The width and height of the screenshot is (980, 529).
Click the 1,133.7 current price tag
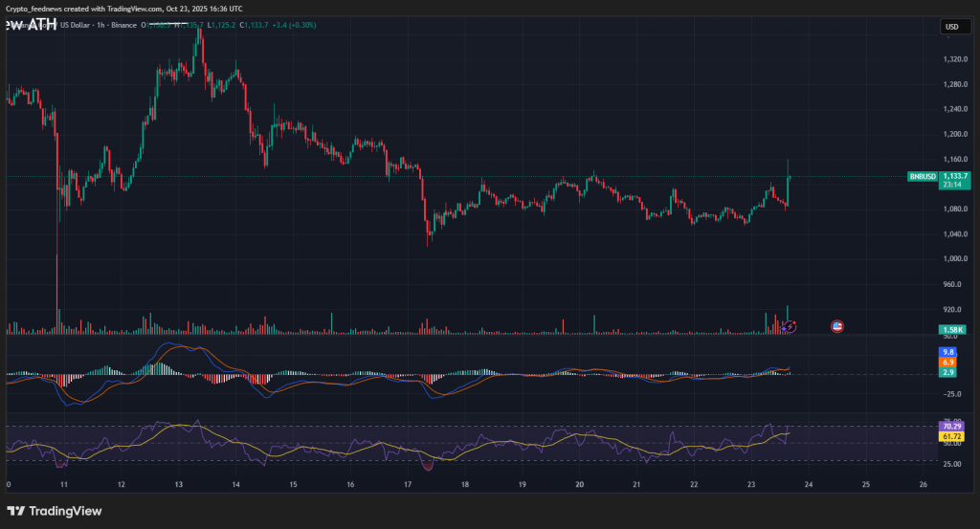(955, 176)
